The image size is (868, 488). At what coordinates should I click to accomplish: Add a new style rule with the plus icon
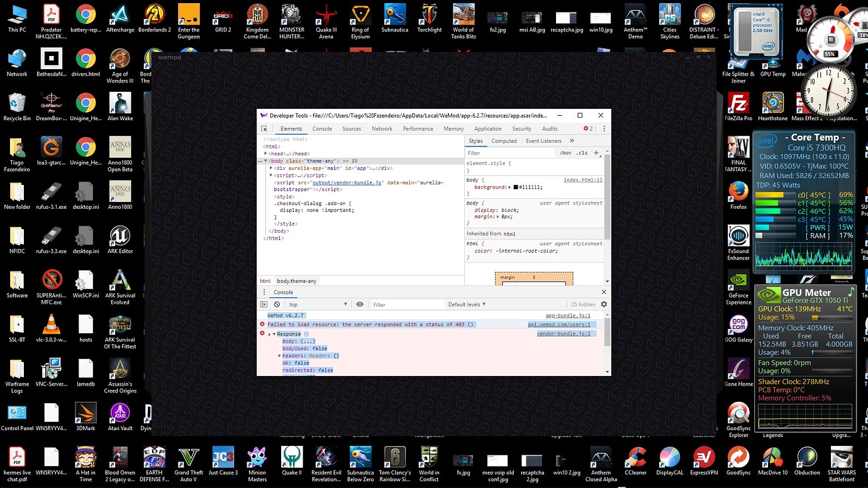[x=596, y=153]
